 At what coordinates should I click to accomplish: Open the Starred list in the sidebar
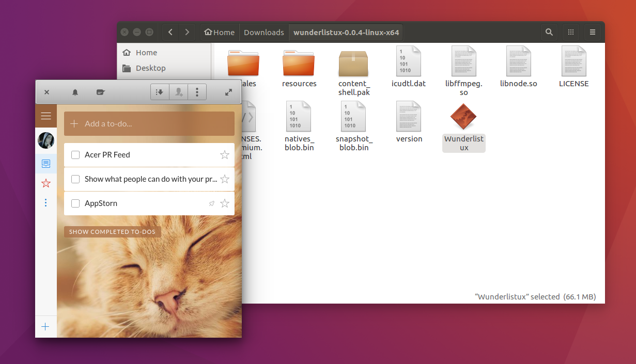coord(46,183)
